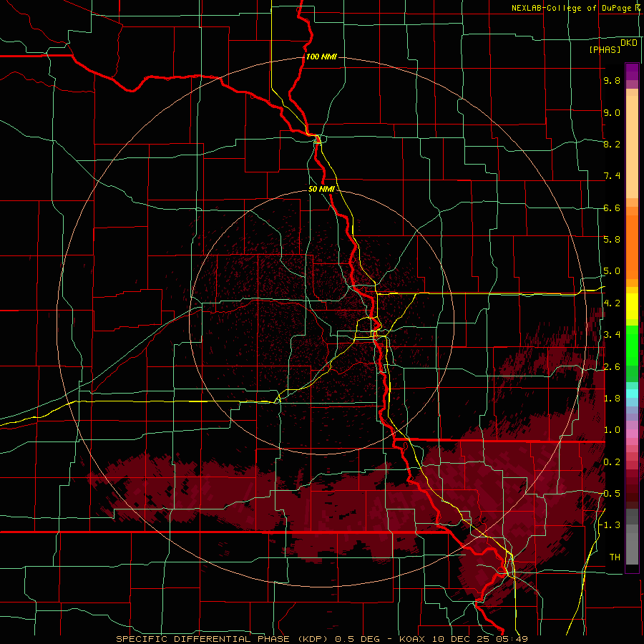Click the 9.0 scale value
Image resolution: width=644 pixels, height=644 pixels.
click(x=612, y=112)
